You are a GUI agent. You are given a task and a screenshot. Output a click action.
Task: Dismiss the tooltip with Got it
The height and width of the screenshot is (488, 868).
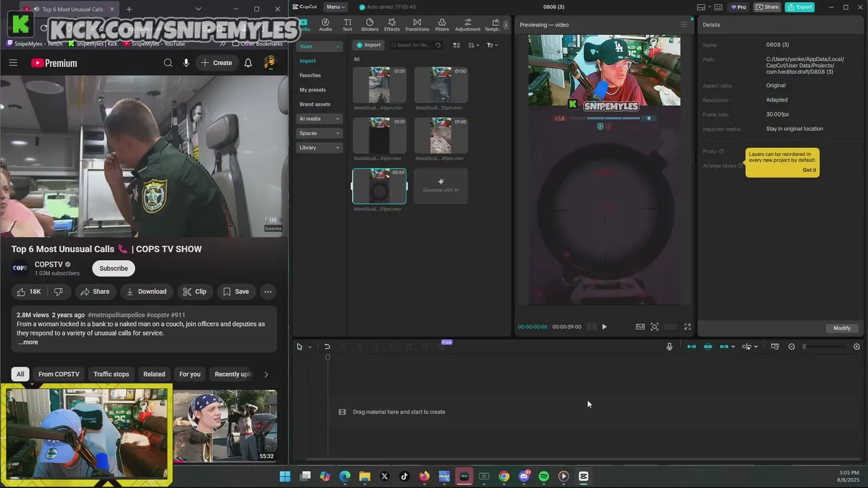pyautogui.click(x=809, y=170)
